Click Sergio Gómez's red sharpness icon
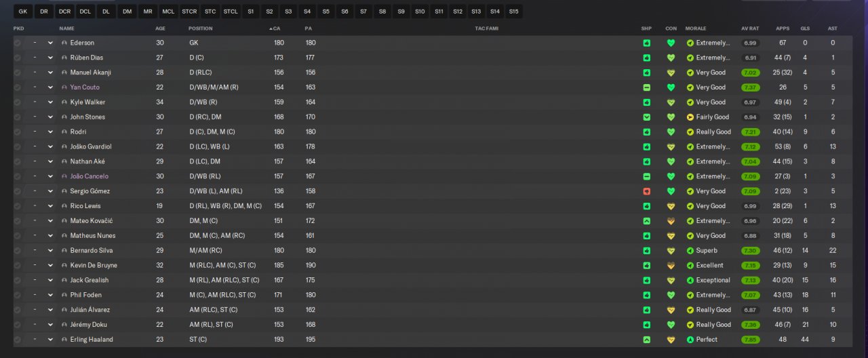Viewport: 868px width, 358px height. coord(647,191)
